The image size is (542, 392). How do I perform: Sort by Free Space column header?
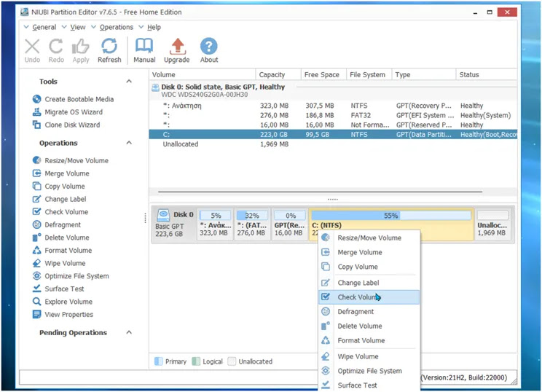pos(323,74)
